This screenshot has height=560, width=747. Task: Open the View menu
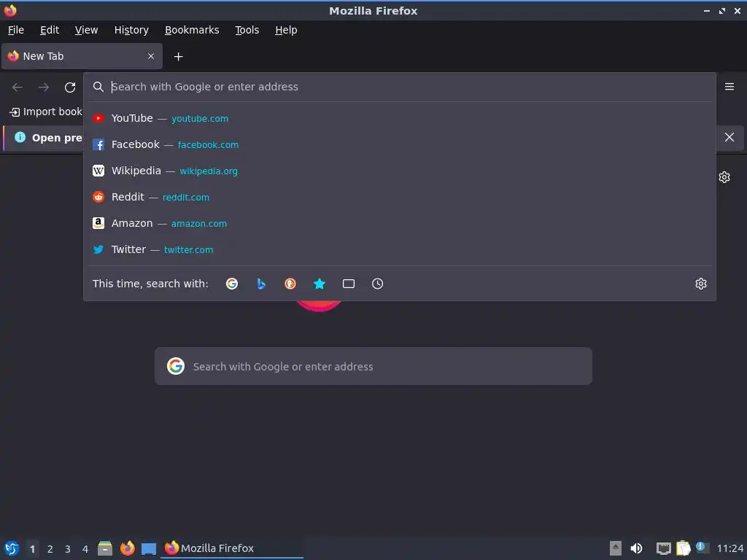point(86,30)
